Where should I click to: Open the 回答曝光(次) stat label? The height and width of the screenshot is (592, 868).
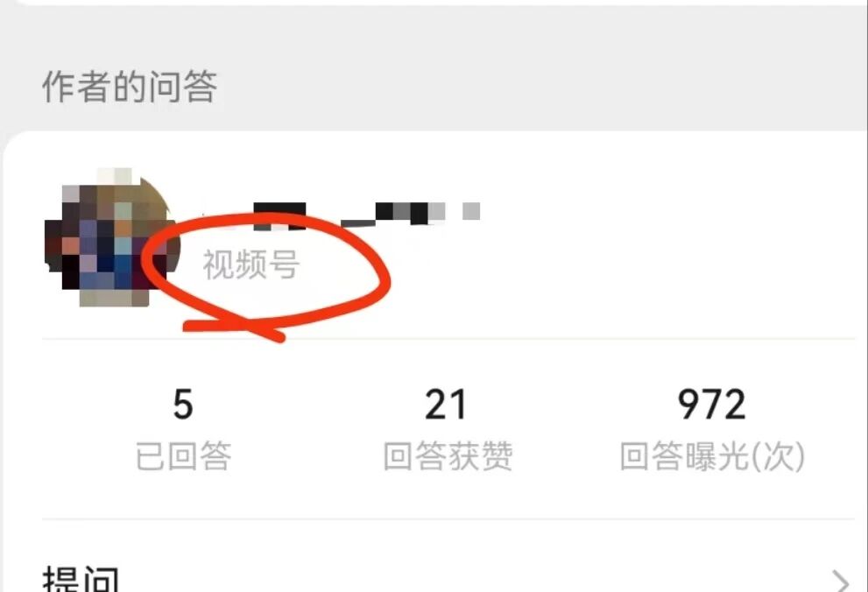pyautogui.click(x=712, y=456)
